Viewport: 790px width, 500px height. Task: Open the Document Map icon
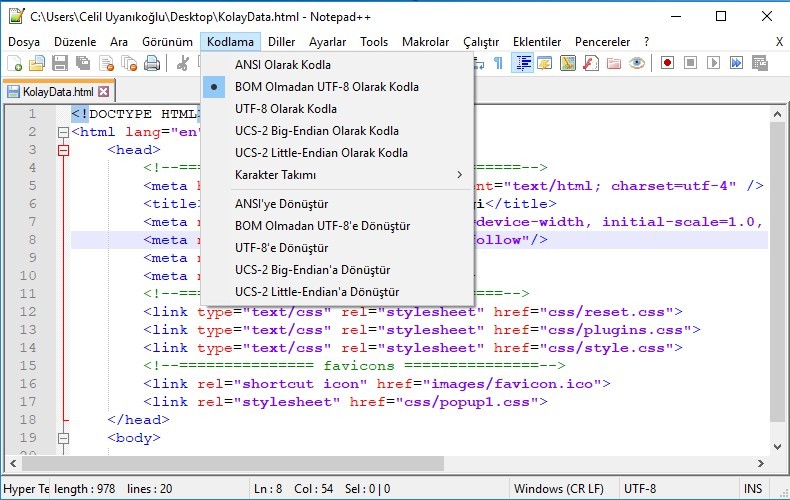[568, 64]
